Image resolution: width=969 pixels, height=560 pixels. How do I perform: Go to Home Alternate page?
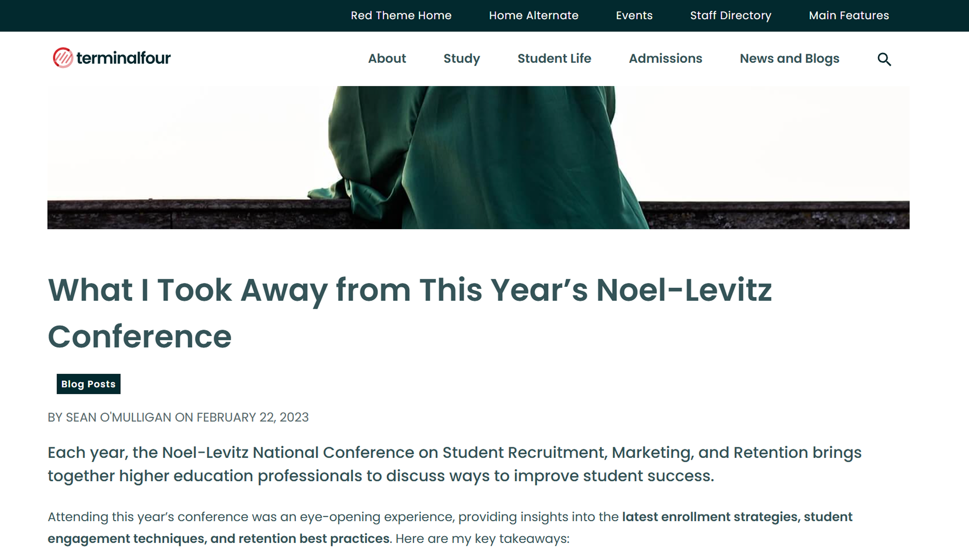(x=533, y=16)
